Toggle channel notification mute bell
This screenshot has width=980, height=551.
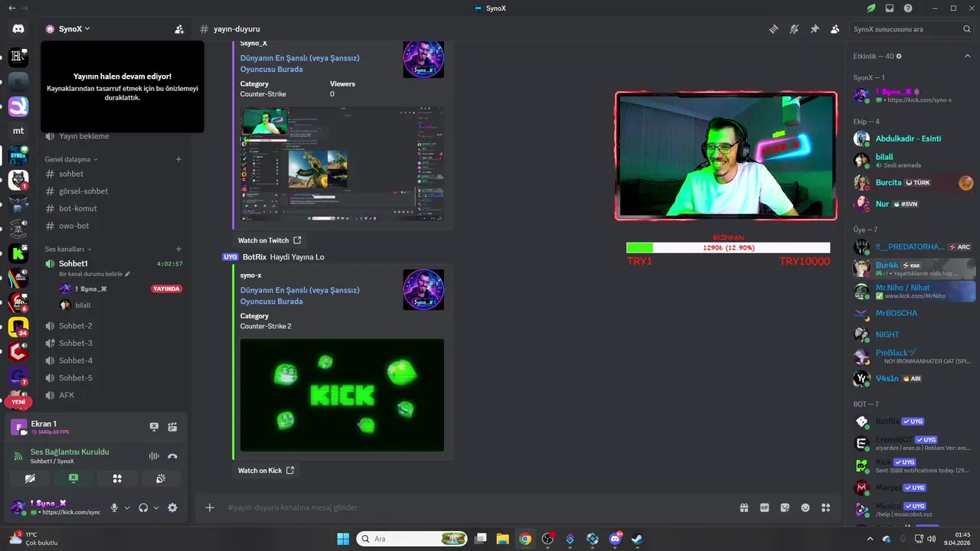pyautogui.click(x=794, y=29)
